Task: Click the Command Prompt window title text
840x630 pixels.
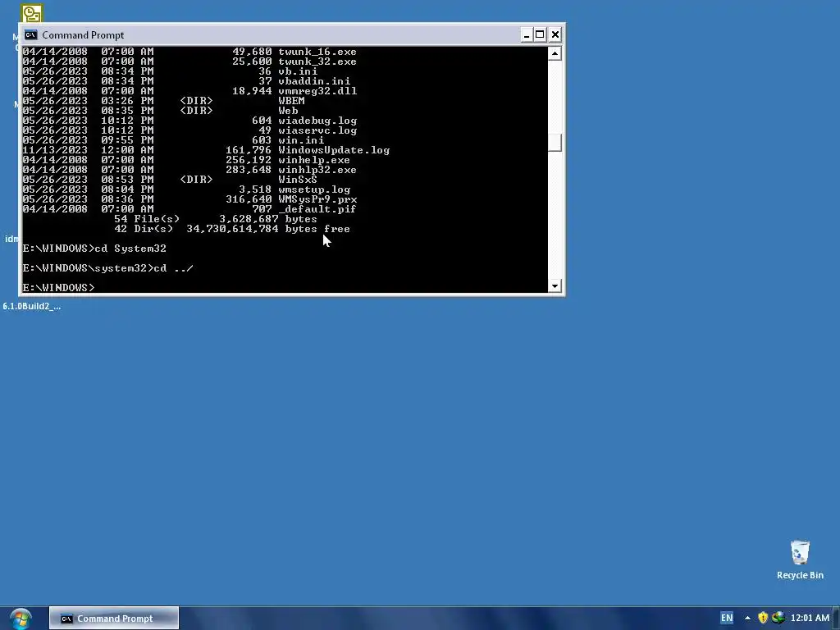Action: coord(83,34)
